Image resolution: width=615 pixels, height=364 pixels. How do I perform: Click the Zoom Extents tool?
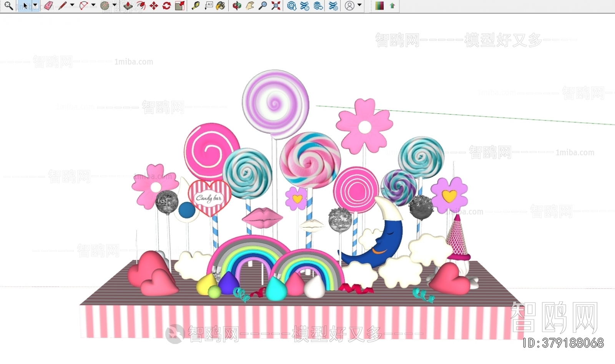click(x=276, y=6)
